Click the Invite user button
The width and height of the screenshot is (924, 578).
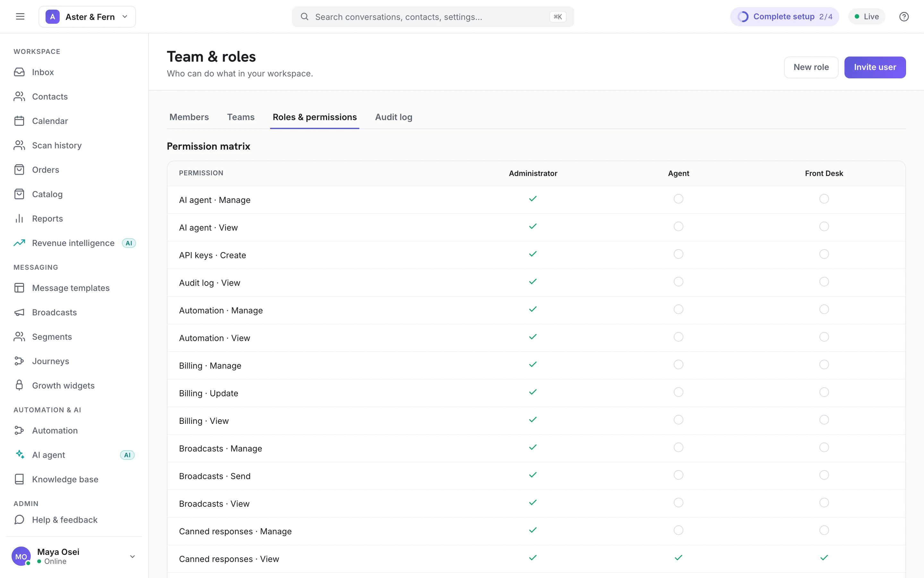[875, 67]
